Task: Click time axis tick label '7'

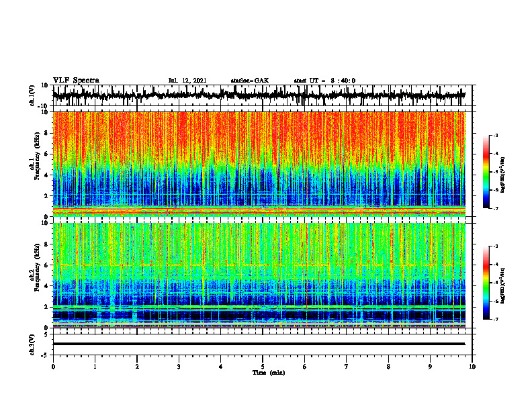Action: pos(347,367)
